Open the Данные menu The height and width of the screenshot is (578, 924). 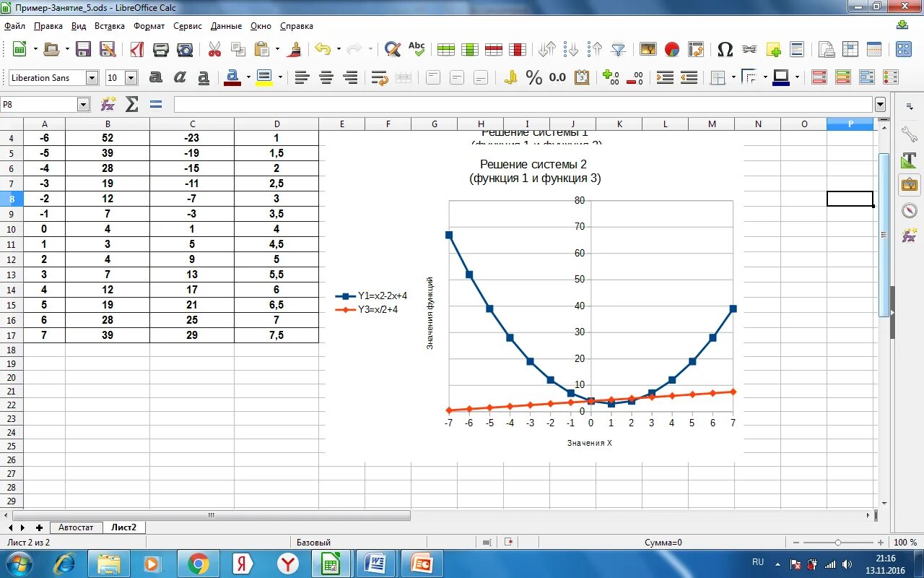pyautogui.click(x=227, y=25)
